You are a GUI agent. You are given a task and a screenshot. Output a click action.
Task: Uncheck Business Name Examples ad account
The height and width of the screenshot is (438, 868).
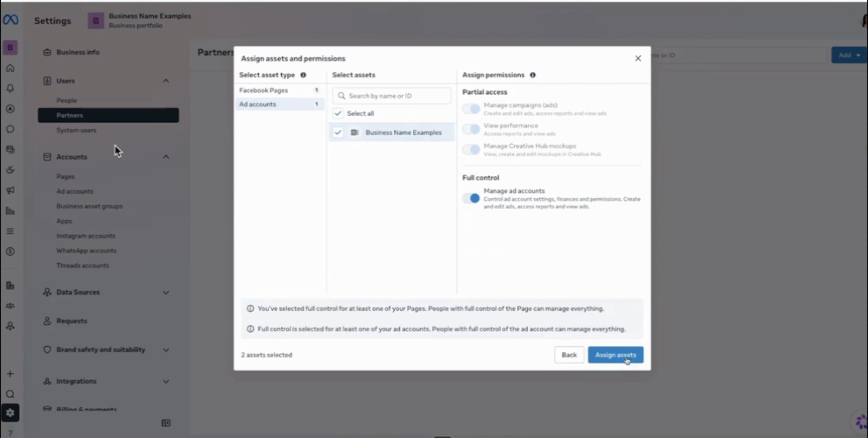click(338, 132)
